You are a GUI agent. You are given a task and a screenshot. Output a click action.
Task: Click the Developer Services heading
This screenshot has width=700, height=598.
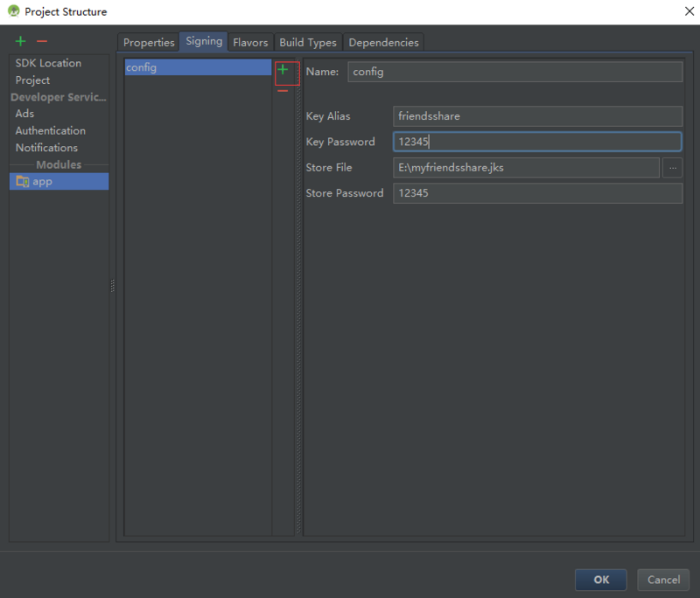59,97
